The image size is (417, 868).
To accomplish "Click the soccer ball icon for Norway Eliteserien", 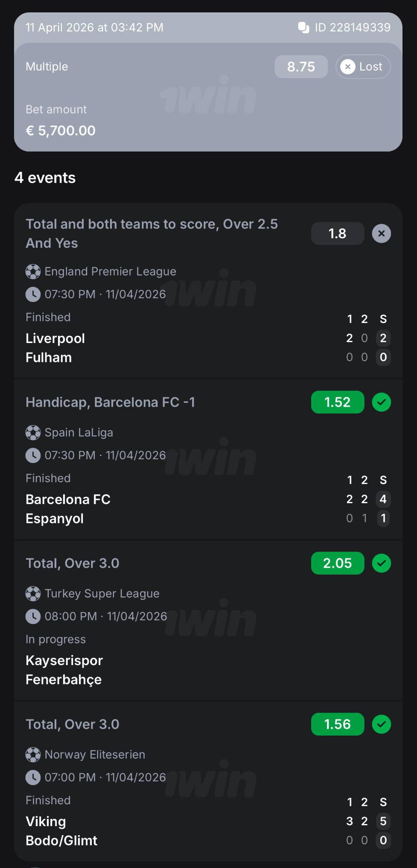I will point(33,755).
